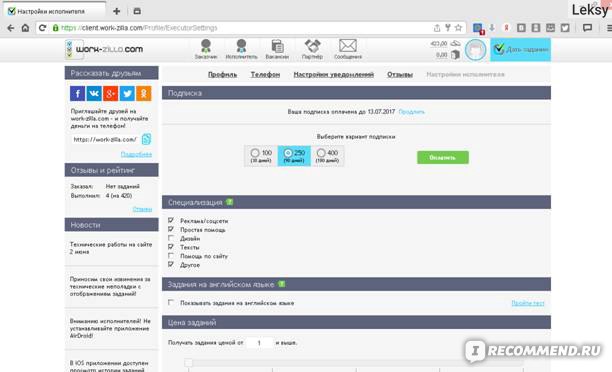Click the share icon in address bar

coord(437,28)
